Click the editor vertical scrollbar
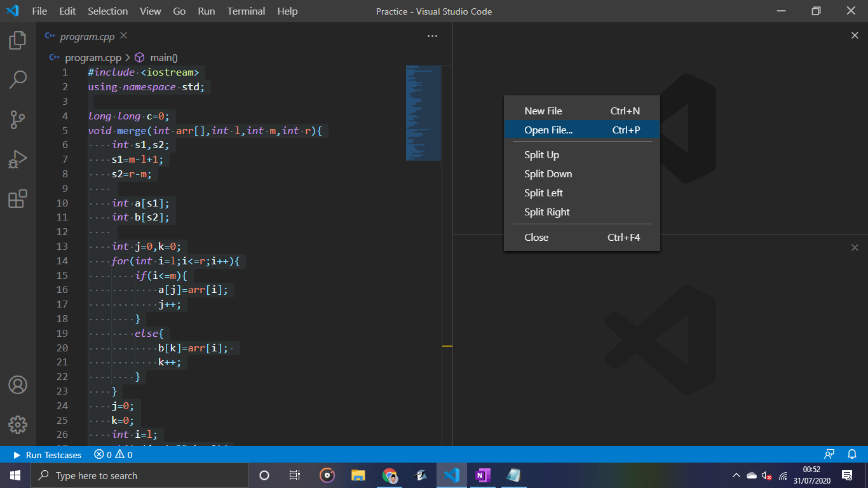868x488 pixels. (447, 254)
